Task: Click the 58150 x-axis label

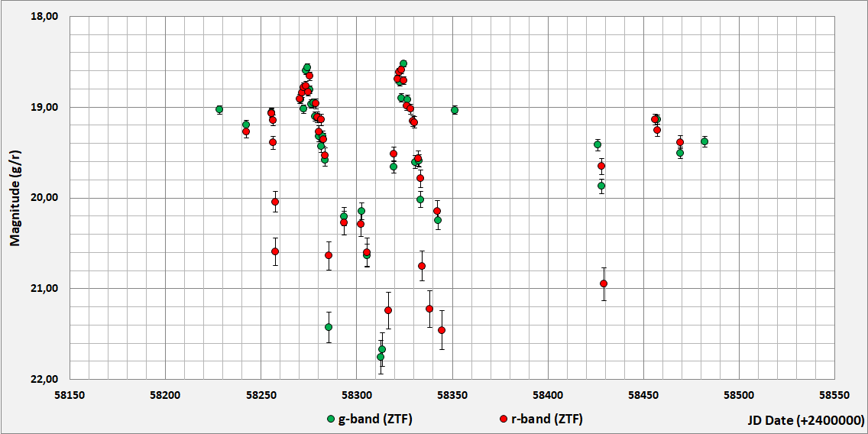Action: (x=70, y=395)
